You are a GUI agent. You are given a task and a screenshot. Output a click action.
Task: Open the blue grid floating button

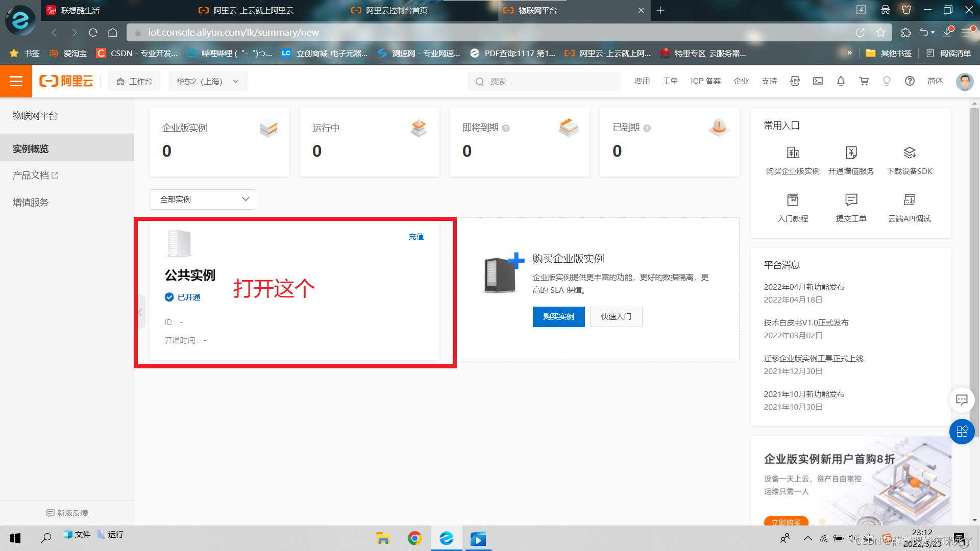[x=962, y=432]
